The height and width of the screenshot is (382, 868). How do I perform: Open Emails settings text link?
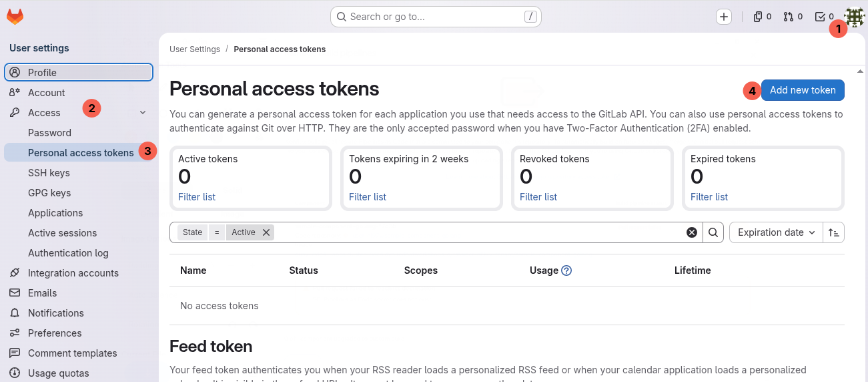42,293
